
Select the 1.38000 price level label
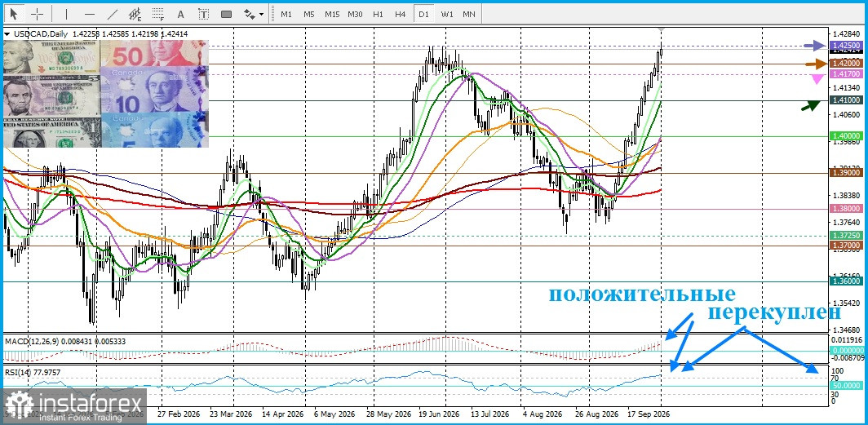click(847, 209)
